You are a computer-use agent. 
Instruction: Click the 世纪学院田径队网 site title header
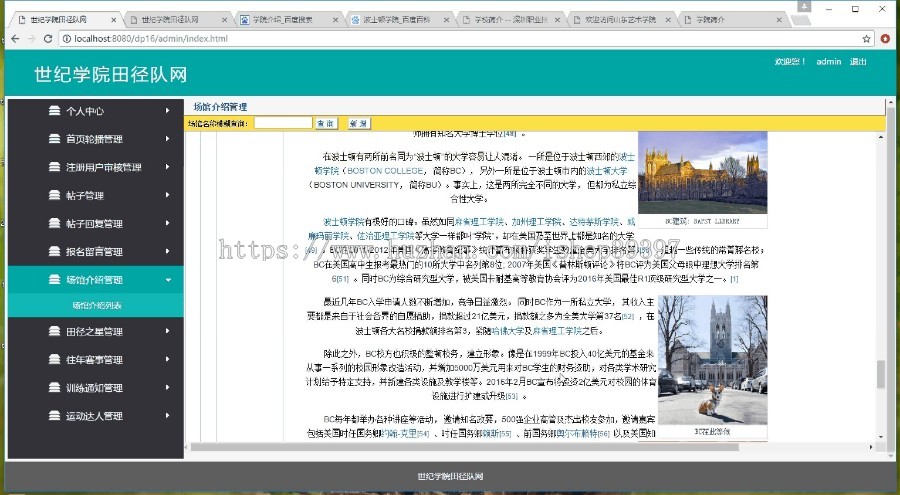coord(111,75)
